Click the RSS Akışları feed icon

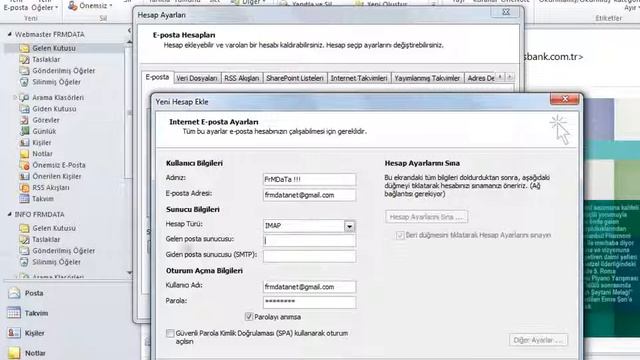(x=24, y=188)
